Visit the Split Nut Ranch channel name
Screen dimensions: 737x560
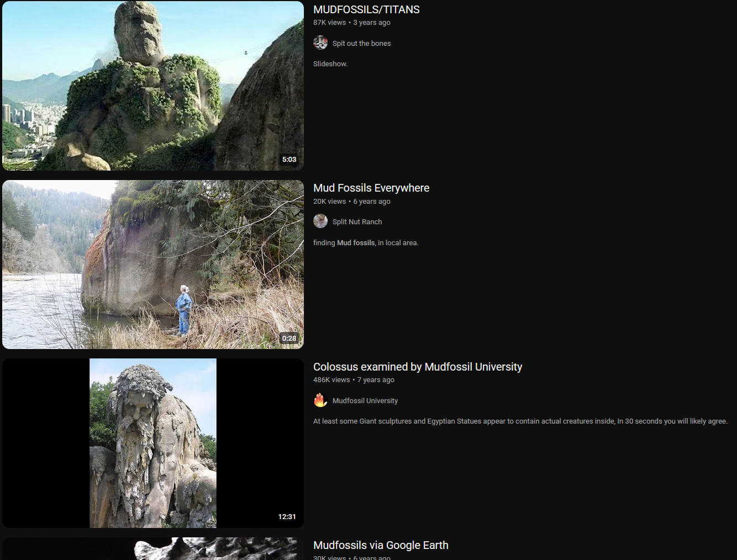[357, 221]
